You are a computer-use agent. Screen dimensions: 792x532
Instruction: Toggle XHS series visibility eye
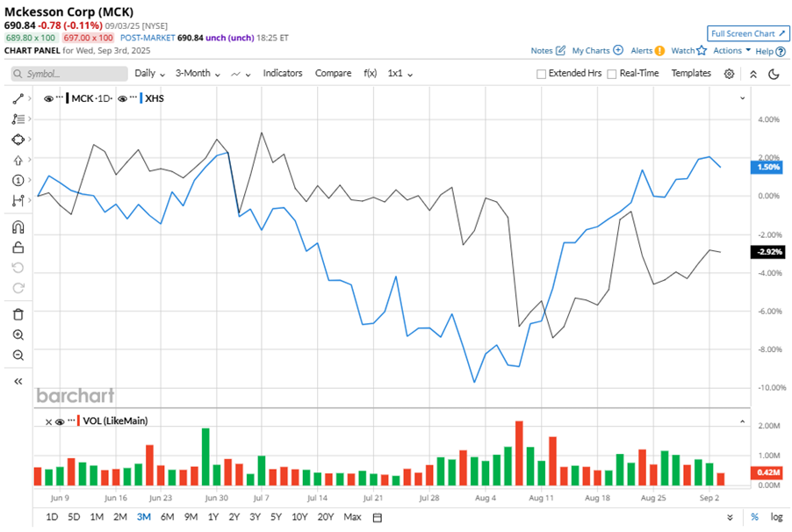(122, 98)
